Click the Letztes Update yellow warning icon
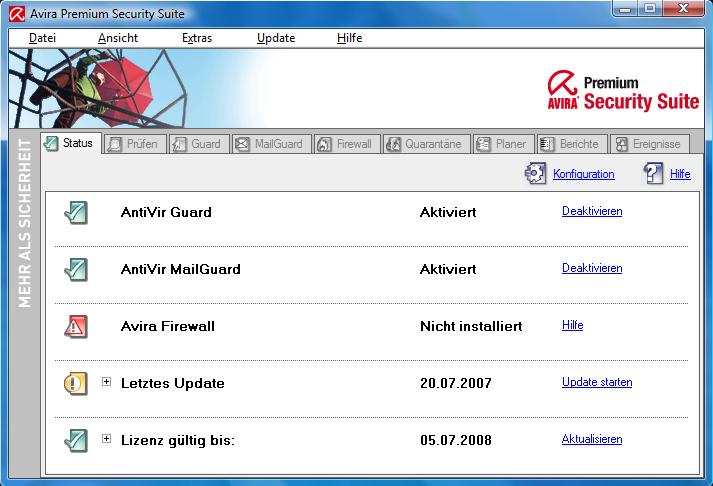This screenshot has width=713, height=486. pyautogui.click(x=75, y=383)
